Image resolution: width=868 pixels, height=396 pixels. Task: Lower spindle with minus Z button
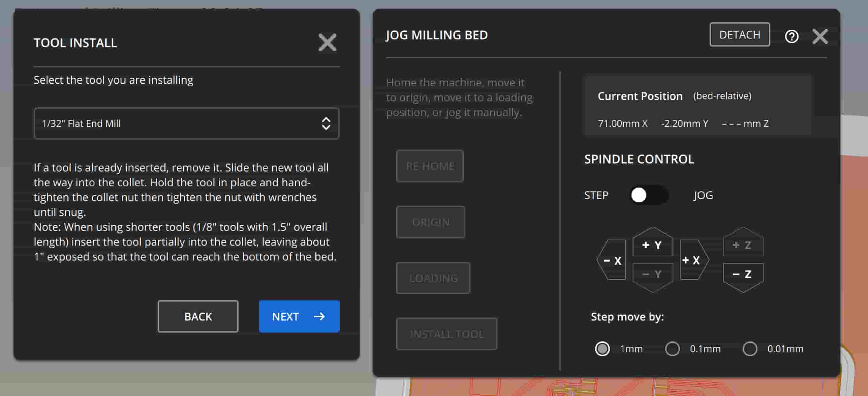743,275
